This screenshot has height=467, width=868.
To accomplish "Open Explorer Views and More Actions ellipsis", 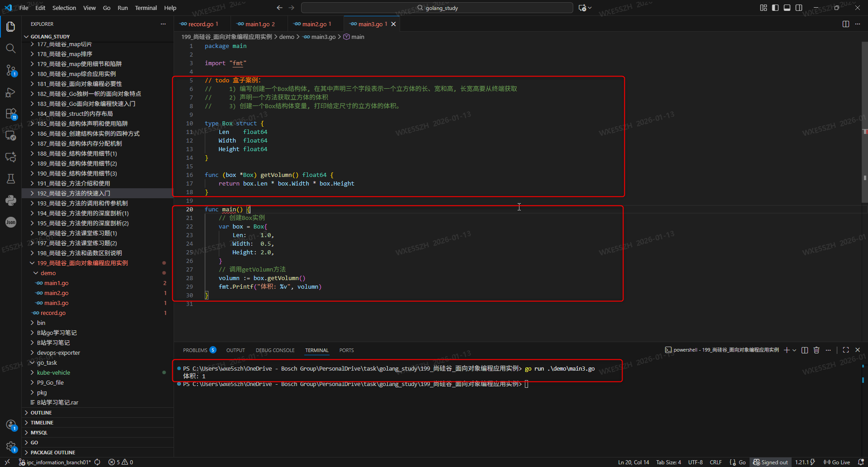I will (163, 24).
